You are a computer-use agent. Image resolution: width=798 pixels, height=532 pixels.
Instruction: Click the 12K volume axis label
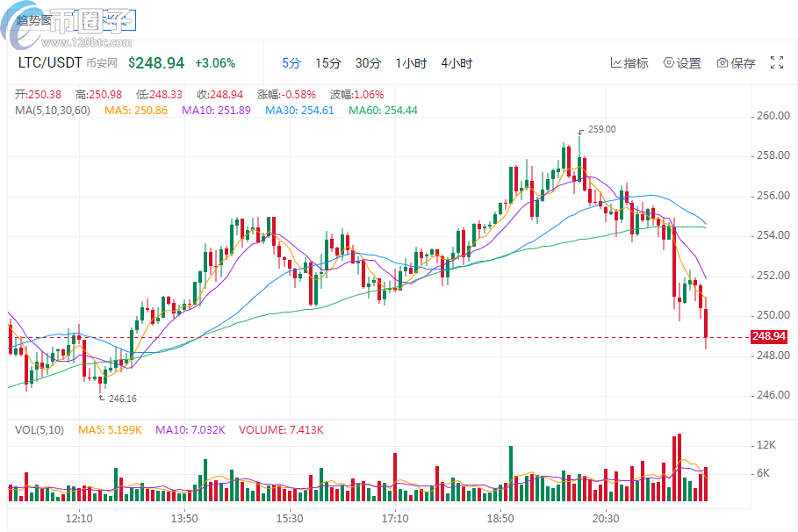[766, 445]
